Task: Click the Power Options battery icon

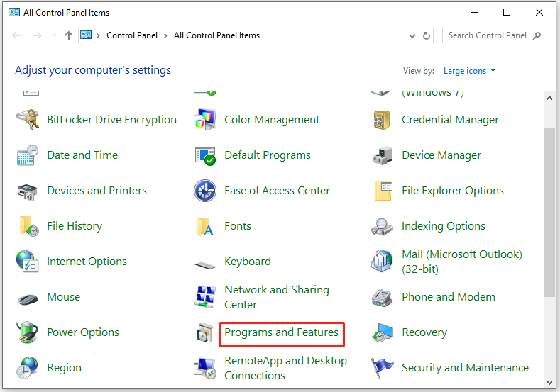Action: [28, 332]
